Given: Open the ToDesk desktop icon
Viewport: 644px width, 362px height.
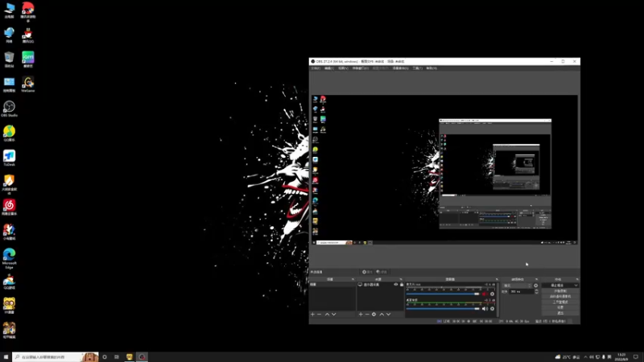Looking at the screenshot, I should [x=9, y=158].
